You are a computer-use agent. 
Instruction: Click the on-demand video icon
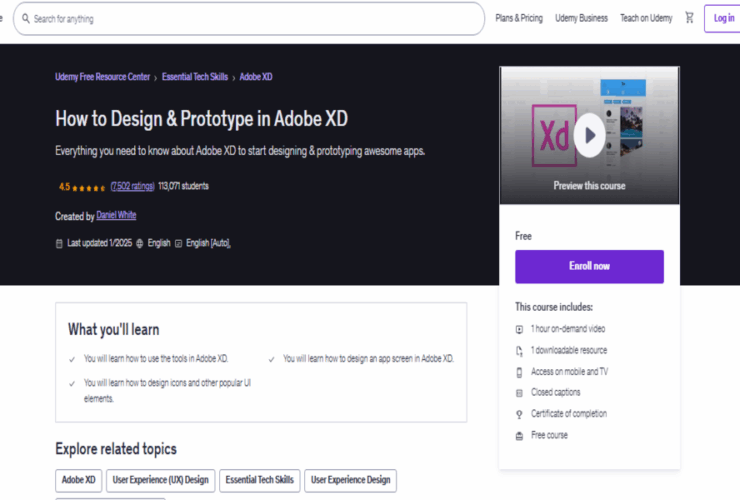point(519,330)
